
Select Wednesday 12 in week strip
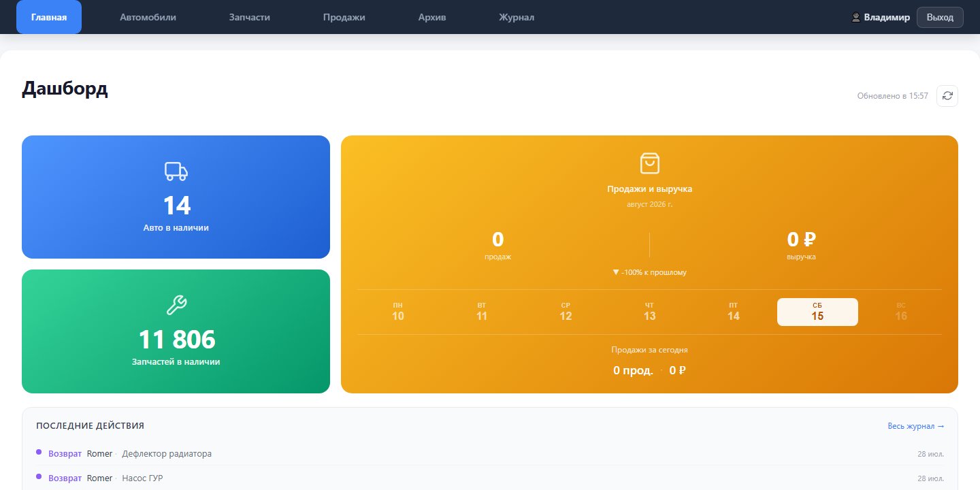[566, 312]
